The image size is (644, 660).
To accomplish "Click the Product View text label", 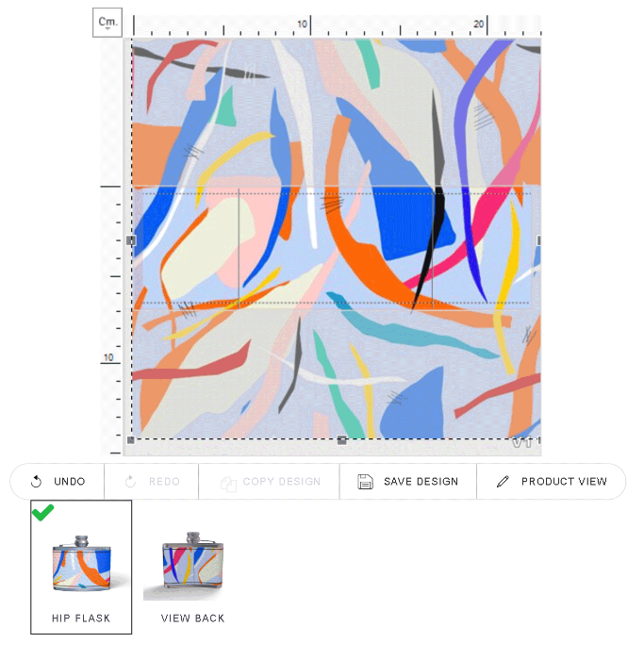I will click(x=564, y=482).
